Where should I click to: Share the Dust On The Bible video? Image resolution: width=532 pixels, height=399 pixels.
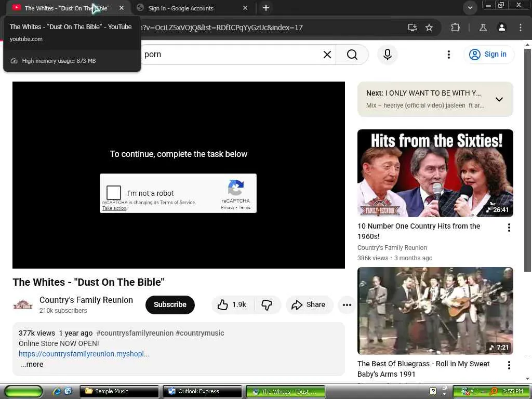pos(309,304)
